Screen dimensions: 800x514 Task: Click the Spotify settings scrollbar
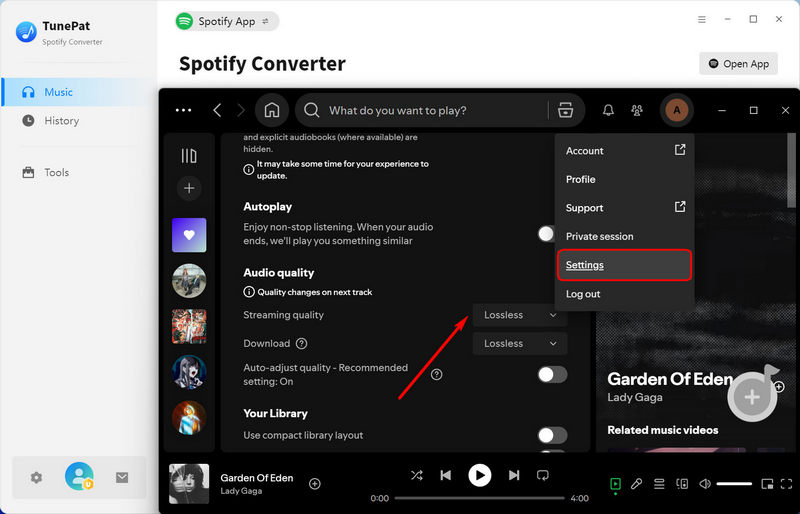(x=791, y=171)
